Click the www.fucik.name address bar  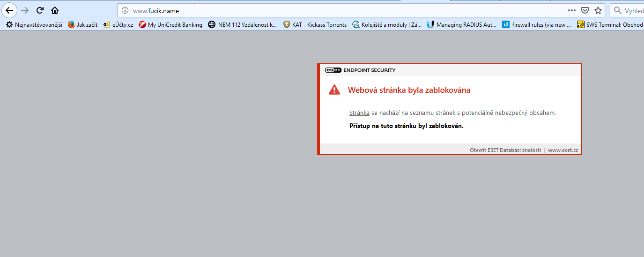(x=328, y=10)
